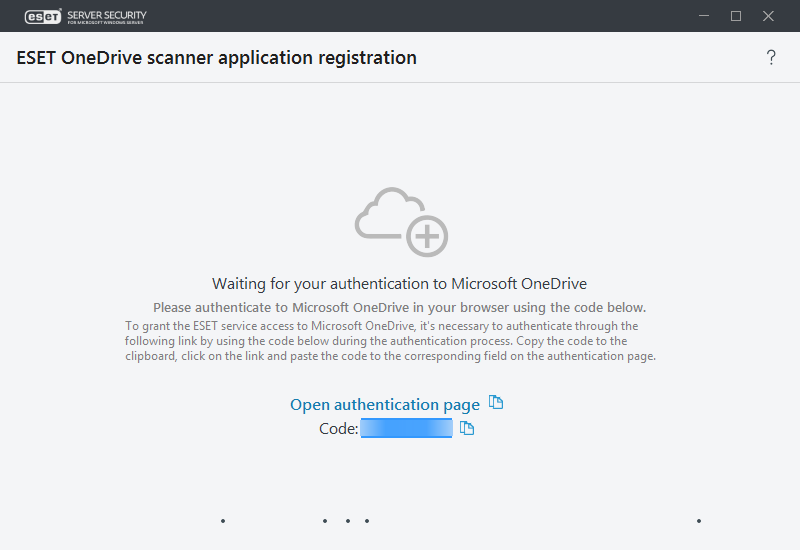
Task: Open authentication page link
Action: pos(385,405)
